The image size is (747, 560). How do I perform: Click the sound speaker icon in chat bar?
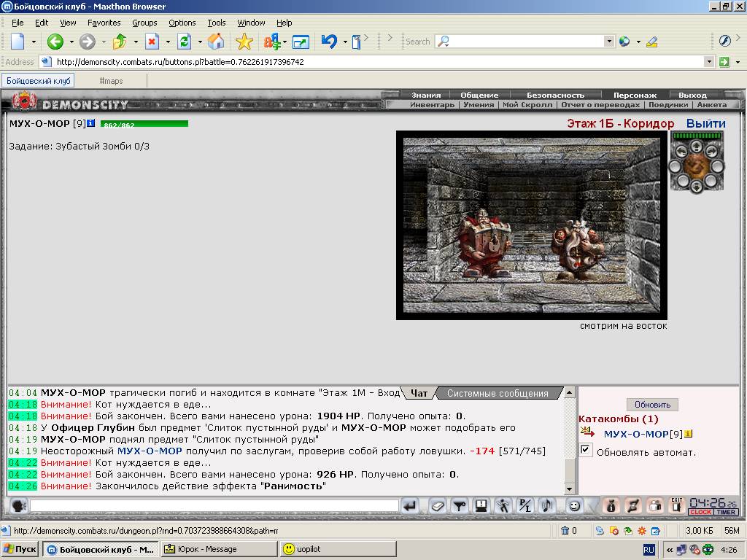(x=547, y=506)
